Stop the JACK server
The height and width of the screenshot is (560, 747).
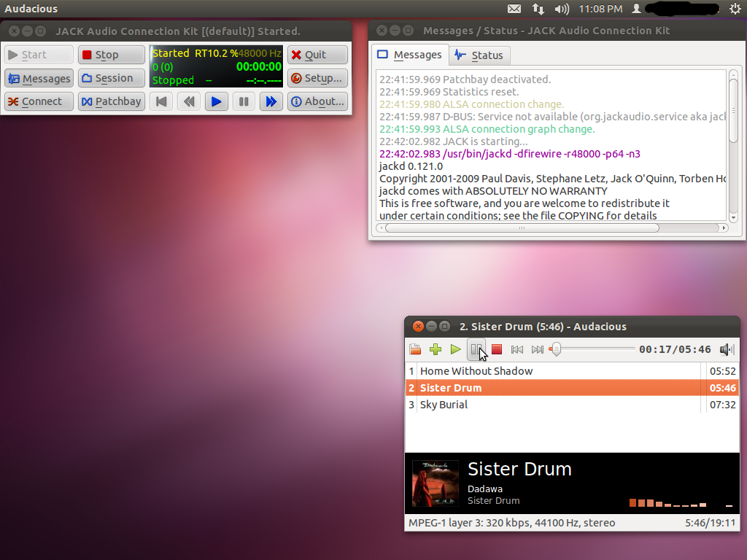[112, 55]
